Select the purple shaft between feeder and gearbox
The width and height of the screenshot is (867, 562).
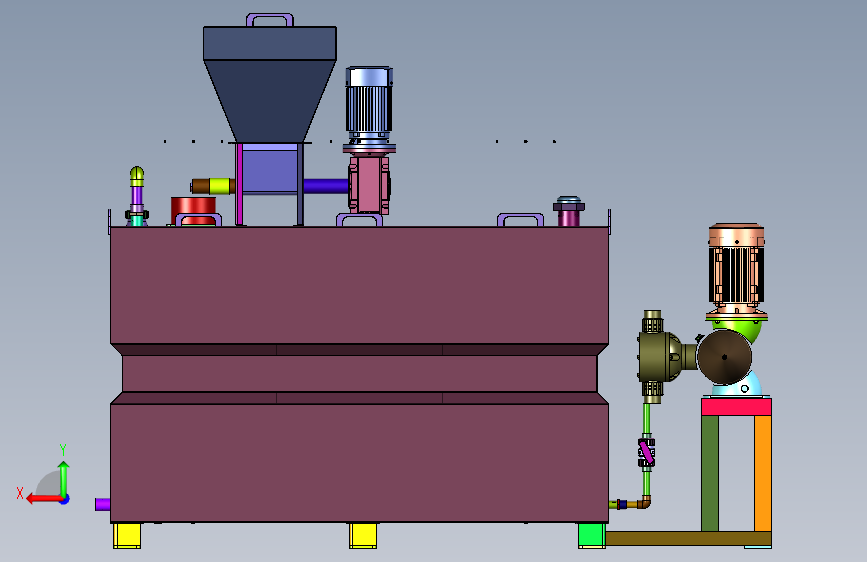point(326,186)
